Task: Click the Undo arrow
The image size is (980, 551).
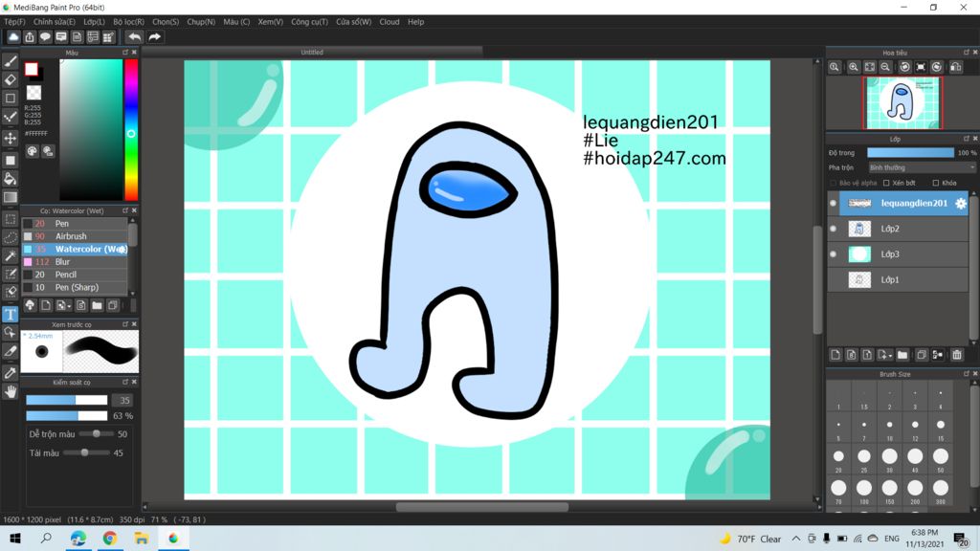Action: coord(134,37)
